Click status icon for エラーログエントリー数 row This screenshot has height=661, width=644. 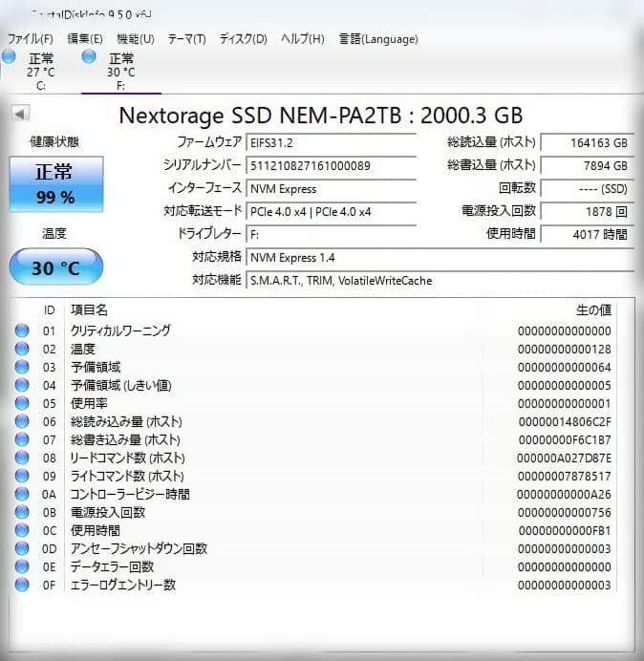click(x=22, y=585)
